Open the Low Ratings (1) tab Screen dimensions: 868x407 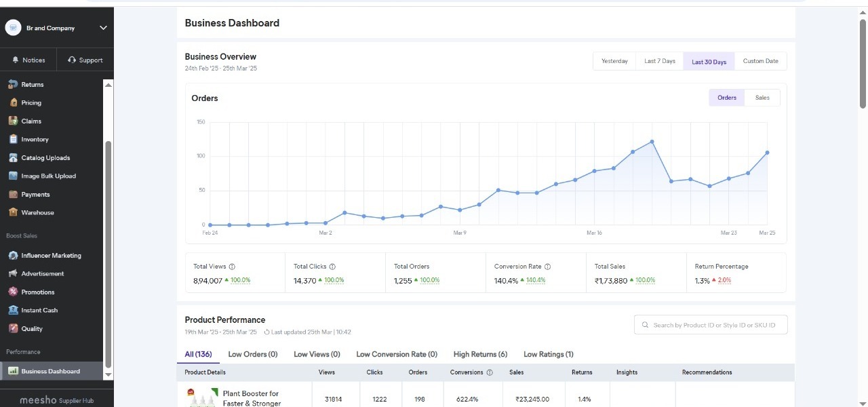(548, 354)
